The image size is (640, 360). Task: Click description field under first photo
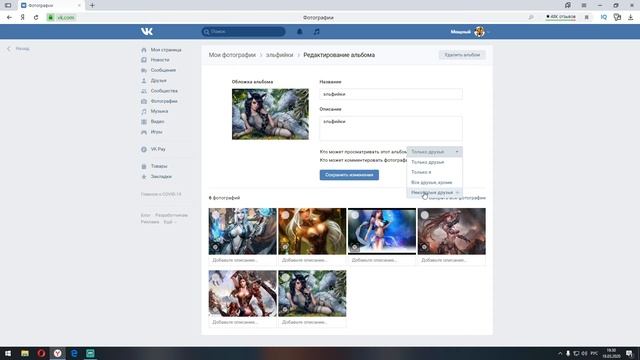242,260
